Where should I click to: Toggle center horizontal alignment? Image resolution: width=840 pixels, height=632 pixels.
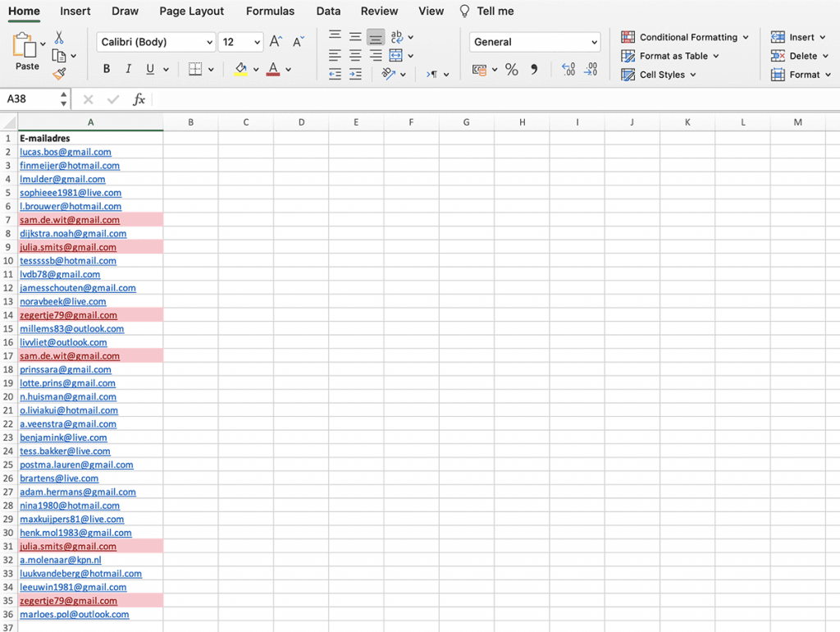[355, 56]
